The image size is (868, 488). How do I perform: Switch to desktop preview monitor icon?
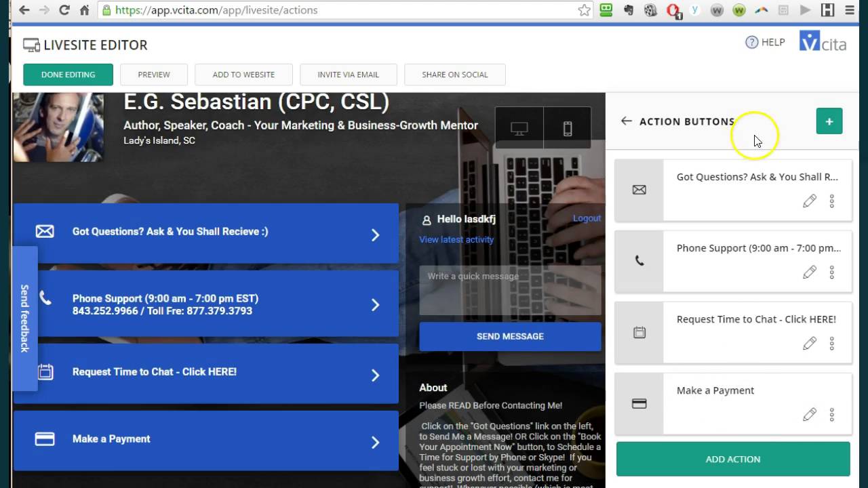519,128
